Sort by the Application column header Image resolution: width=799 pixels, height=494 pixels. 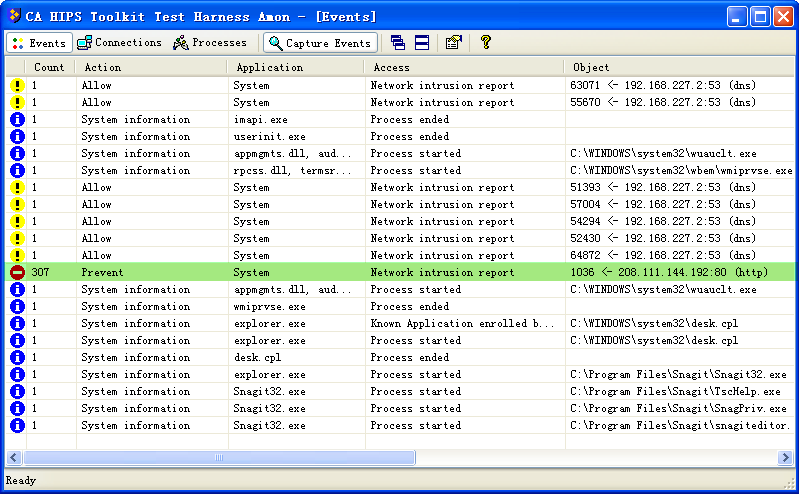point(296,67)
